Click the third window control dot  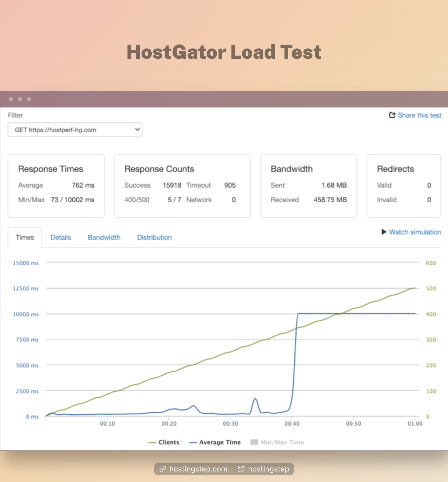[29, 99]
